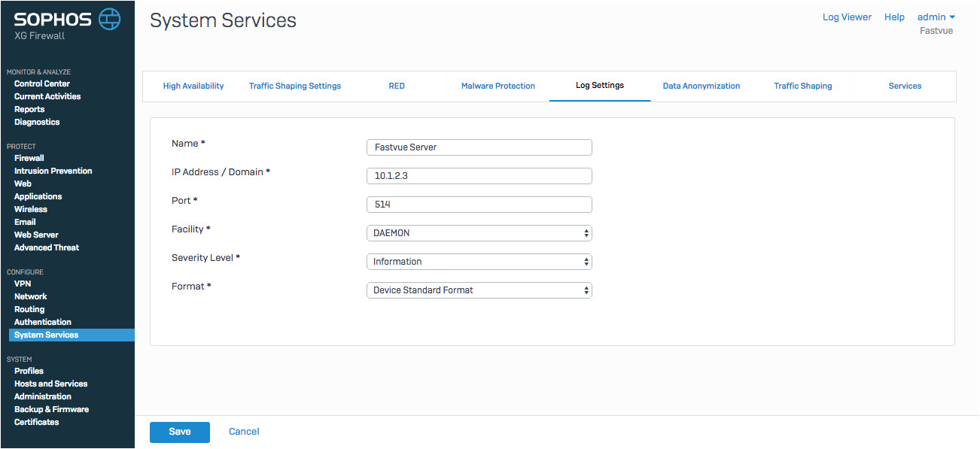Click the Port field showing 514
The height and width of the screenshot is (449, 980).
pyautogui.click(x=479, y=205)
